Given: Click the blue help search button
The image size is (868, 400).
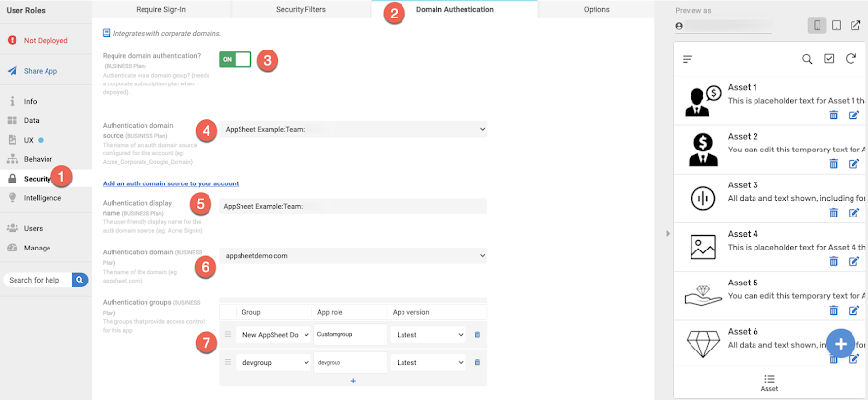Looking at the screenshot, I should point(80,280).
